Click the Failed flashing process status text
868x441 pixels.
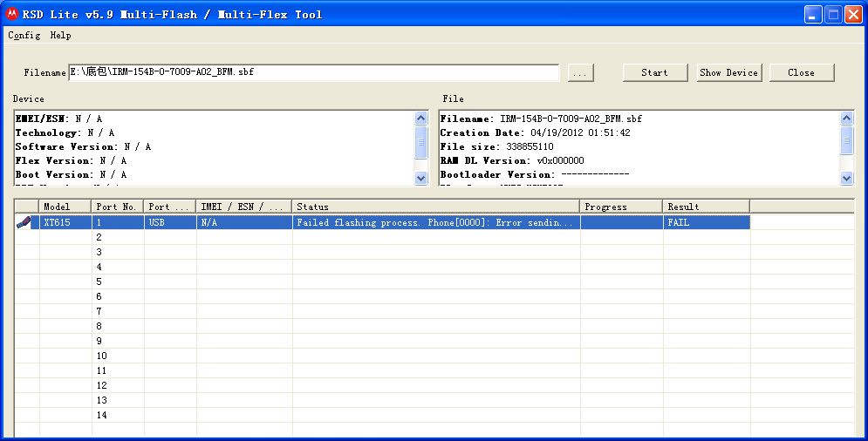coord(434,222)
